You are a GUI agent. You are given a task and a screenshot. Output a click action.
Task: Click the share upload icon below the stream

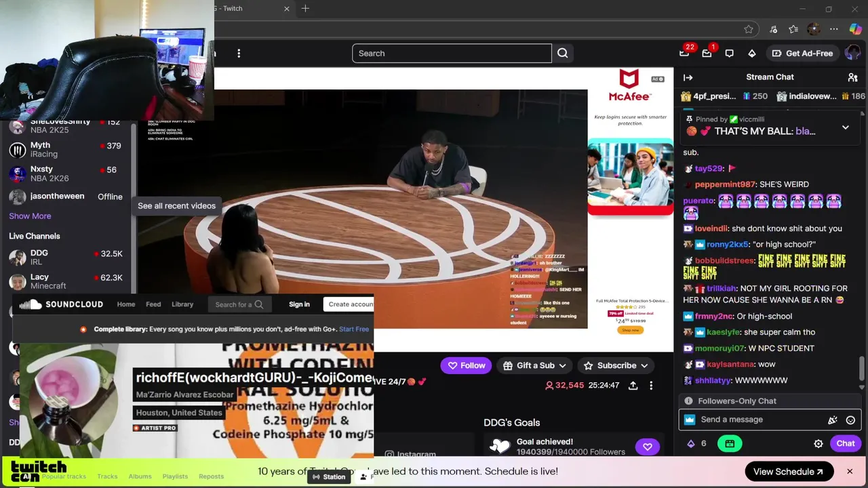(x=633, y=385)
